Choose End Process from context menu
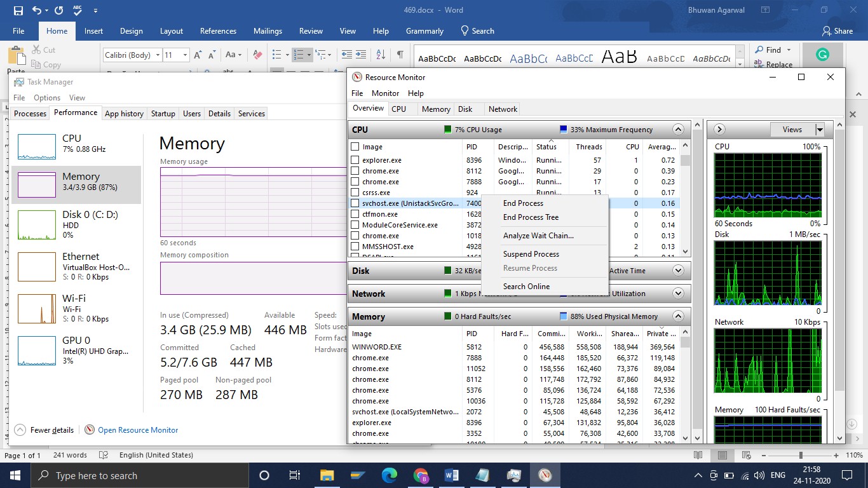This screenshot has height=488, width=868. [x=545, y=203]
